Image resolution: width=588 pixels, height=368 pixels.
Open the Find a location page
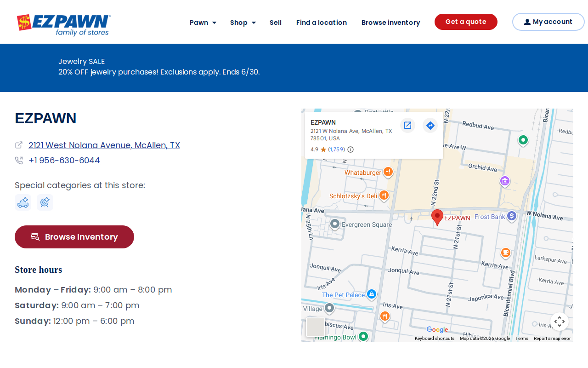pos(322,23)
